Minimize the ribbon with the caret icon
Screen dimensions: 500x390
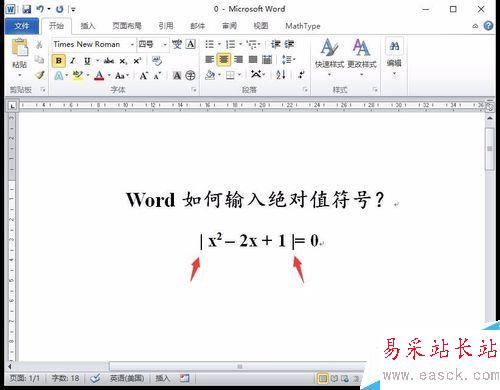pyautogui.click(x=475, y=26)
